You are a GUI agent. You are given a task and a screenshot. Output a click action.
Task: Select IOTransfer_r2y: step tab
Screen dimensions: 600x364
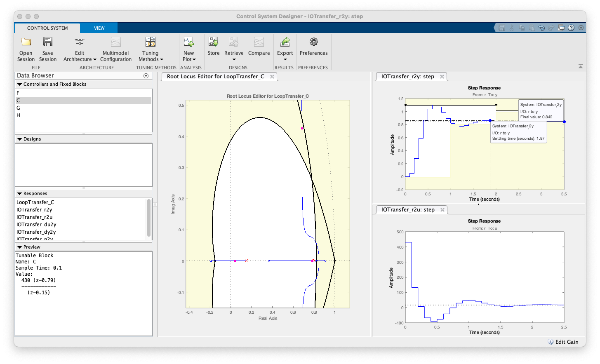(x=407, y=77)
